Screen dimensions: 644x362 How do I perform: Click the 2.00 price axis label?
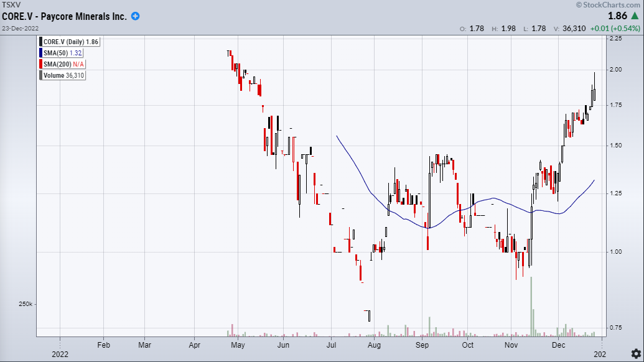[x=615, y=70]
